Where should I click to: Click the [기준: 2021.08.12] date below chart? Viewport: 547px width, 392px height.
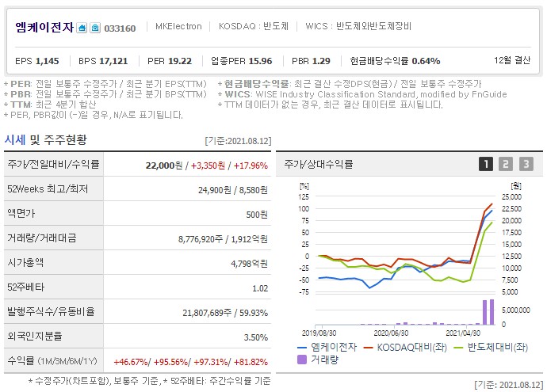pyautogui.click(x=509, y=385)
